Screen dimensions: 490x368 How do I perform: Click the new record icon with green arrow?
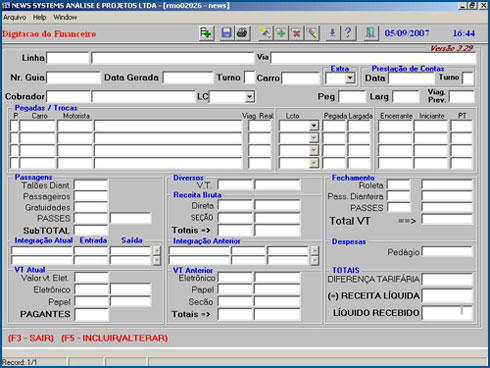point(206,33)
